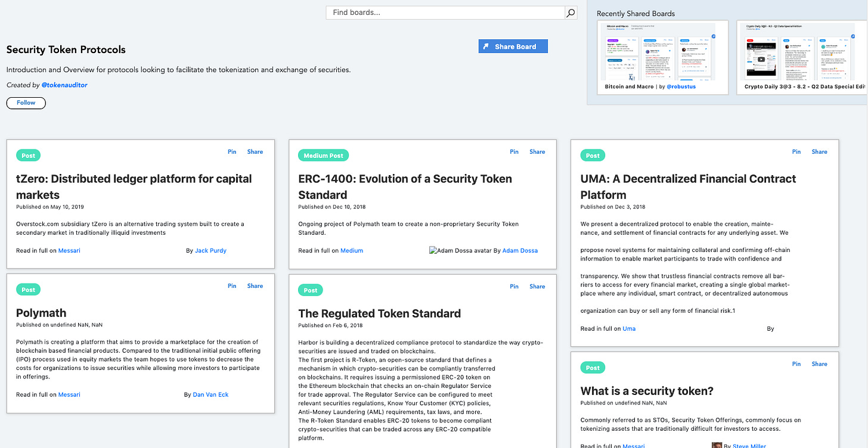Open Medium link in ERC-1400 card

click(352, 251)
